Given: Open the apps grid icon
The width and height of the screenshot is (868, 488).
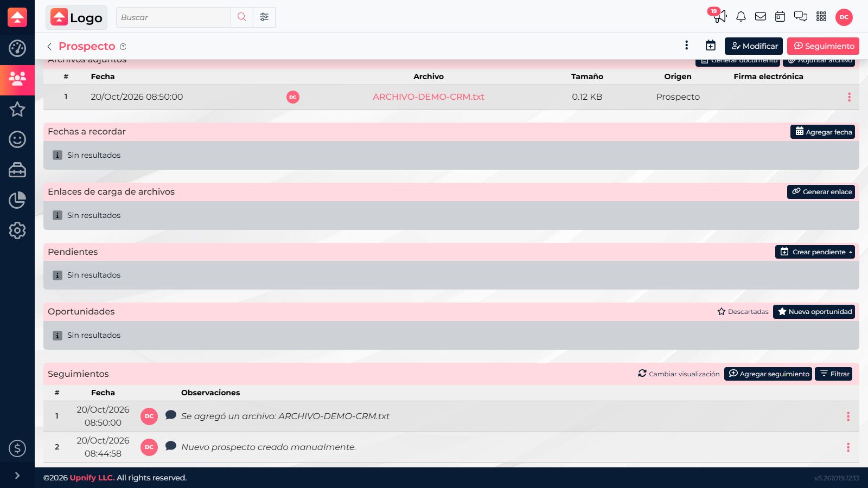Looking at the screenshot, I should click(x=821, y=17).
